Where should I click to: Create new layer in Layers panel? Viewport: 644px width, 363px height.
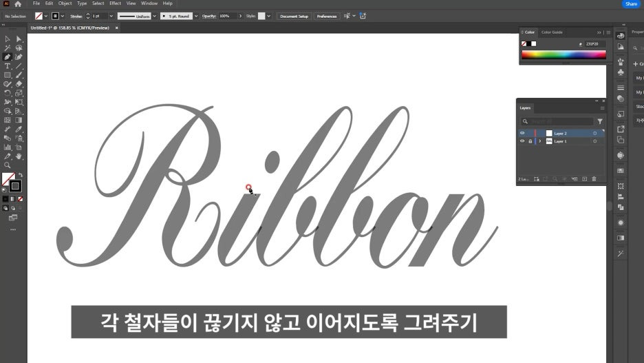coord(584,179)
